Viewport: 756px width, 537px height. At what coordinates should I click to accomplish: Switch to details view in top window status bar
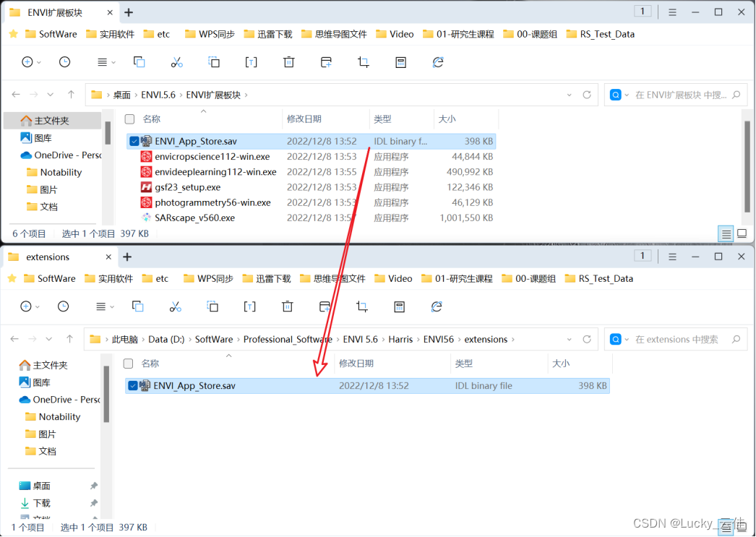click(726, 234)
